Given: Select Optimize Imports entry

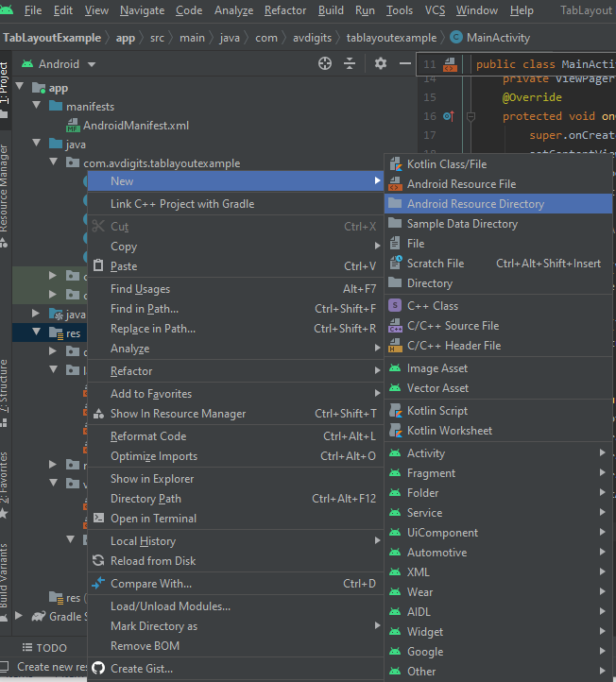Looking at the screenshot, I should (235, 456).
